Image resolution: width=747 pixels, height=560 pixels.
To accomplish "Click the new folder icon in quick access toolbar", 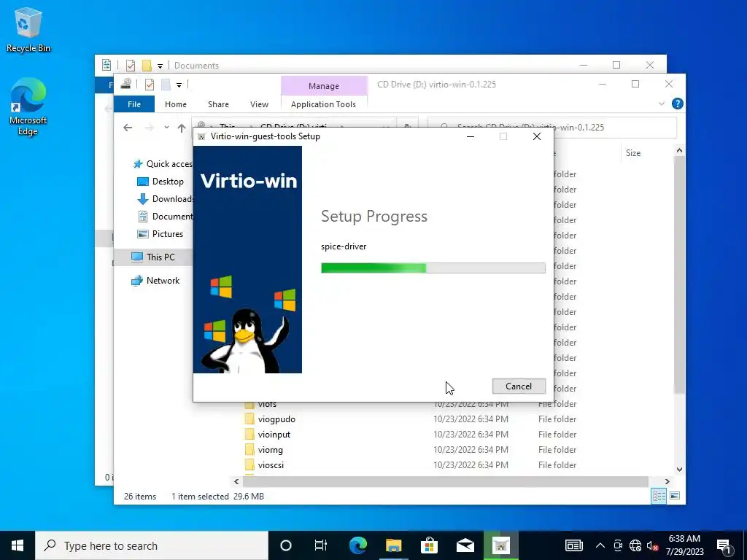I will 166,85.
